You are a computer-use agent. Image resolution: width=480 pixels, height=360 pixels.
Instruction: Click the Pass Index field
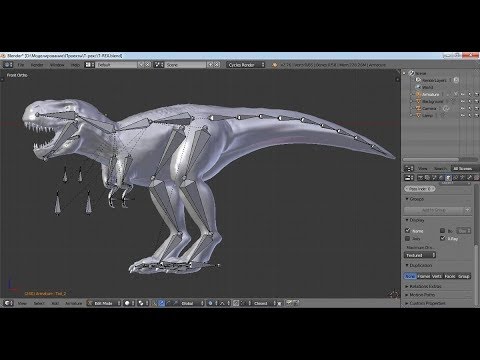pyautogui.click(x=420, y=189)
